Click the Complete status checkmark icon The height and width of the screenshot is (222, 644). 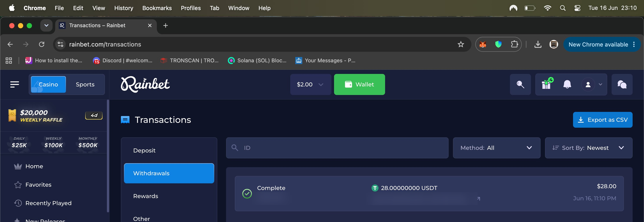247,193
